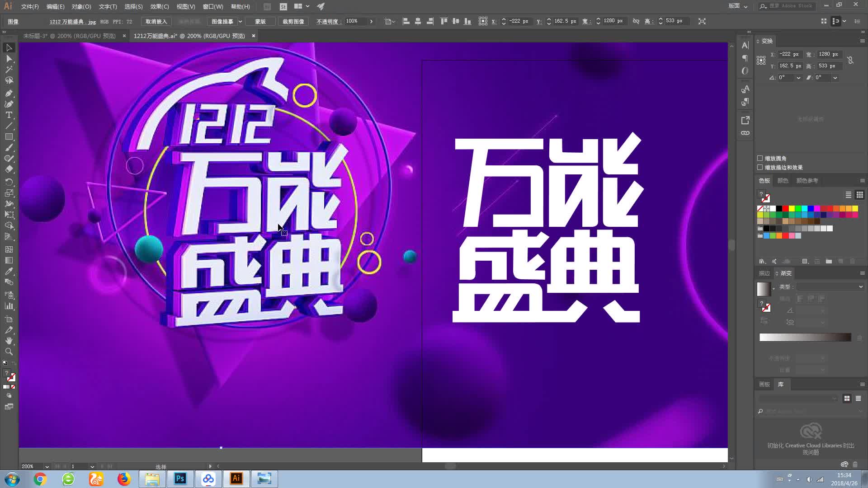This screenshot has height=488, width=868.
Task: Pick the Magic Wand tool
Action: point(9,70)
